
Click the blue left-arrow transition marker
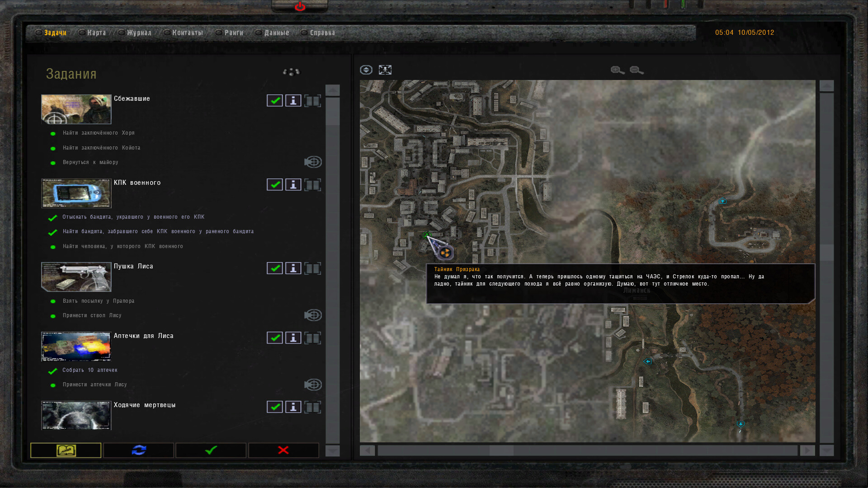647,361
